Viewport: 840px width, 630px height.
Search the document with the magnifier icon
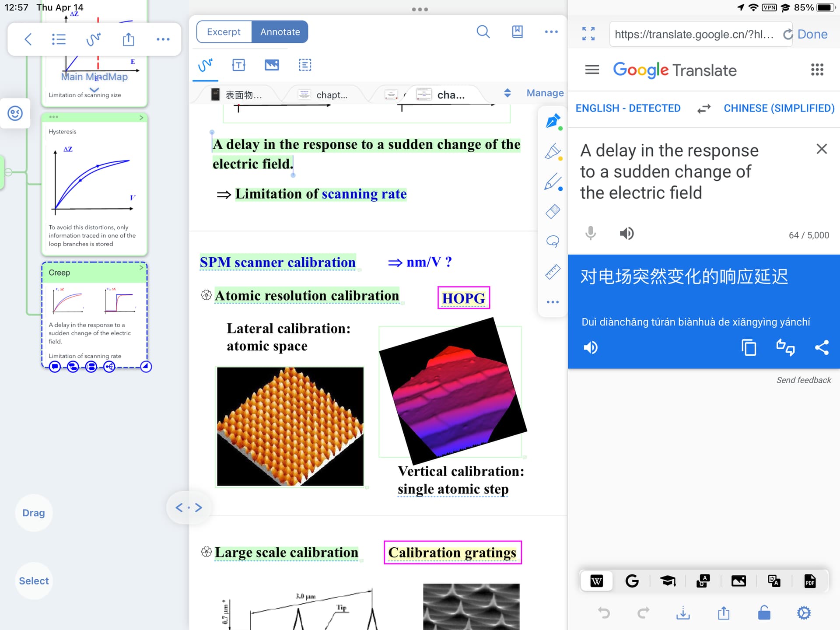point(483,31)
